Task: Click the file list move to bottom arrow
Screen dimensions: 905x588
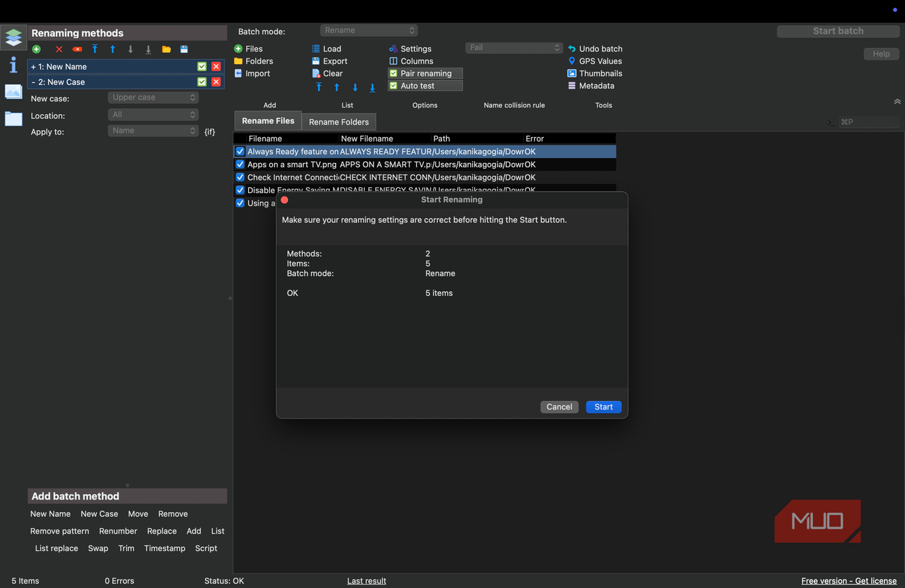Action: (372, 88)
